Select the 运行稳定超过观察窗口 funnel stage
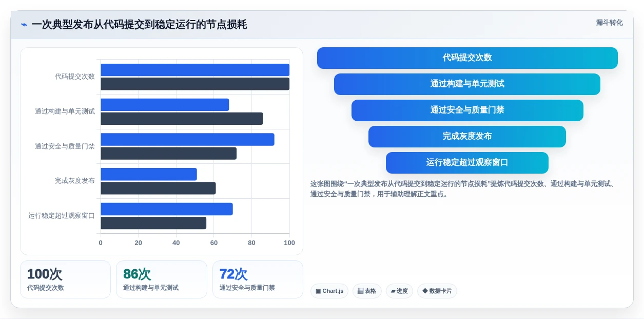 (x=467, y=163)
